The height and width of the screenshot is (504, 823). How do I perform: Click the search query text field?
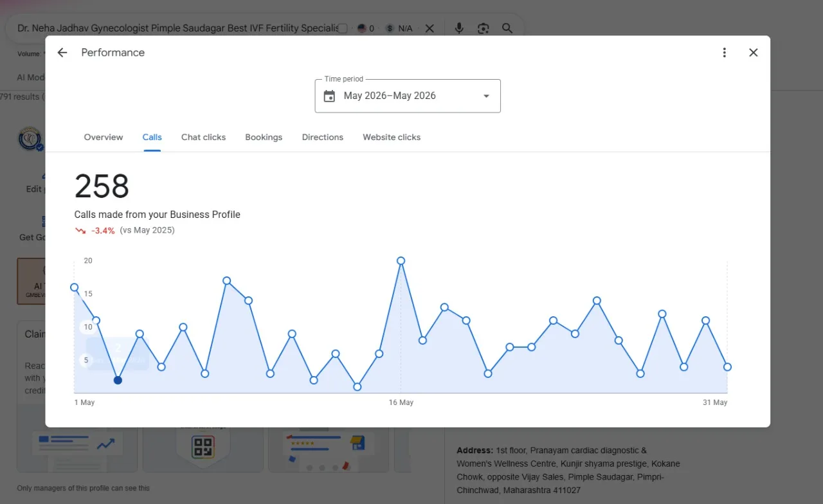point(177,28)
